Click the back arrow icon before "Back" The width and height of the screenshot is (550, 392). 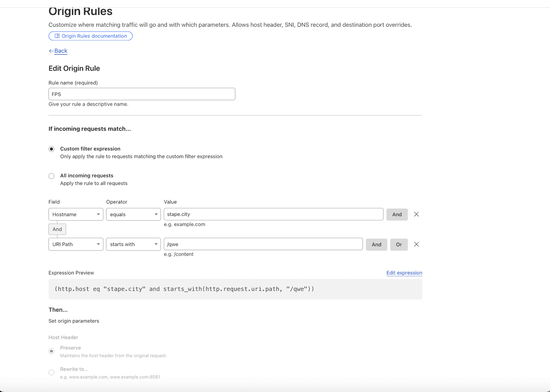pyautogui.click(x=52, y=51)
